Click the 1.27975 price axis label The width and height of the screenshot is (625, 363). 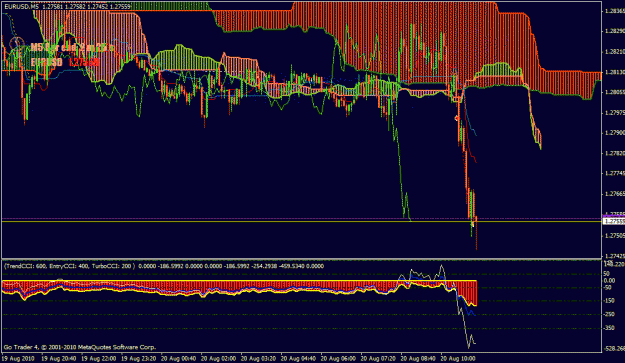pyautogui.click(x=614, y=113)
